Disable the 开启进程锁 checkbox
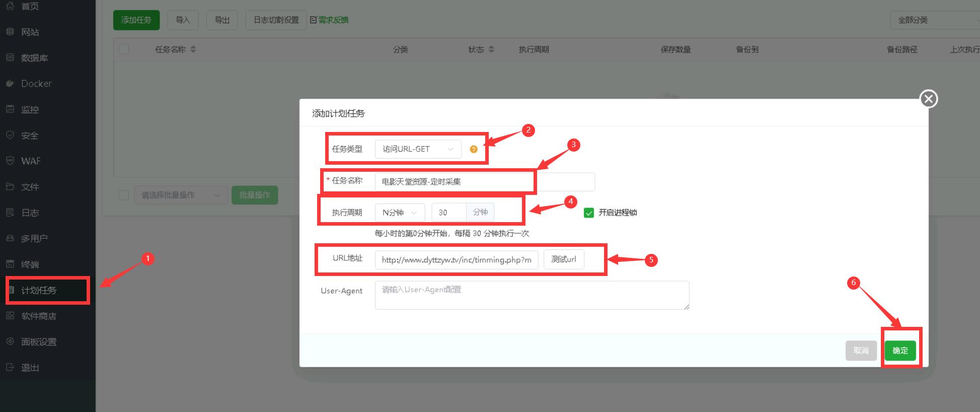 point(588,213)
